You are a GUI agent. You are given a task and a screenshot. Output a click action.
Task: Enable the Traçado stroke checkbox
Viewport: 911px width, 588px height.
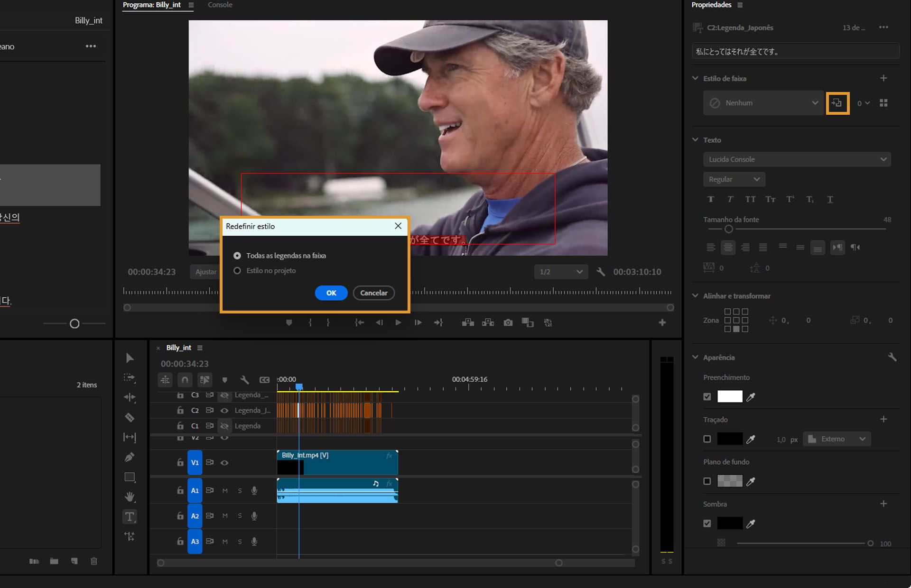click(x=707, y=439)
